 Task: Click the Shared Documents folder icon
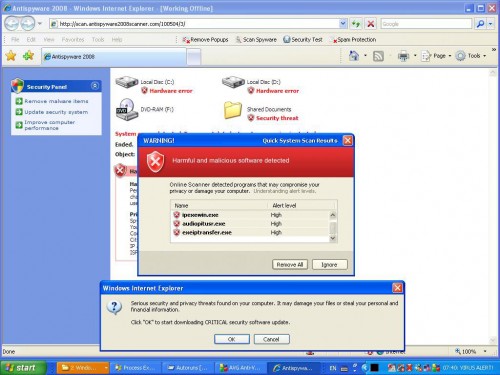pyautogui.click(x=233, y=110)
